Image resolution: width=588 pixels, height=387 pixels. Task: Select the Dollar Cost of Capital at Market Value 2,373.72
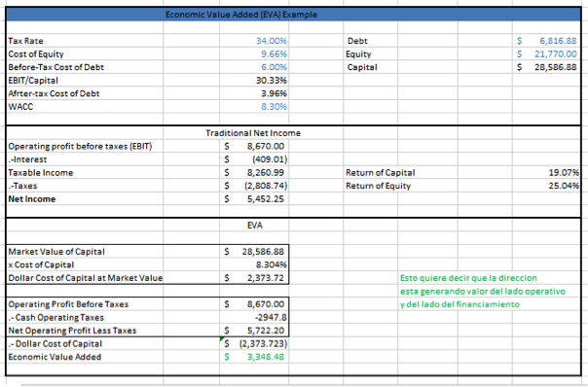click(x=254, y=278)
